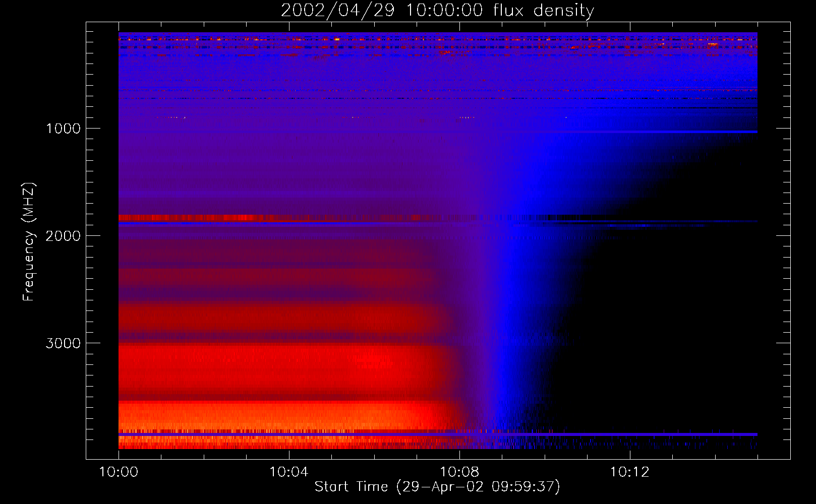Click the 10:04 time tick label
The height and width of the screenshot is (504, 816).
(x=289, y=472)
